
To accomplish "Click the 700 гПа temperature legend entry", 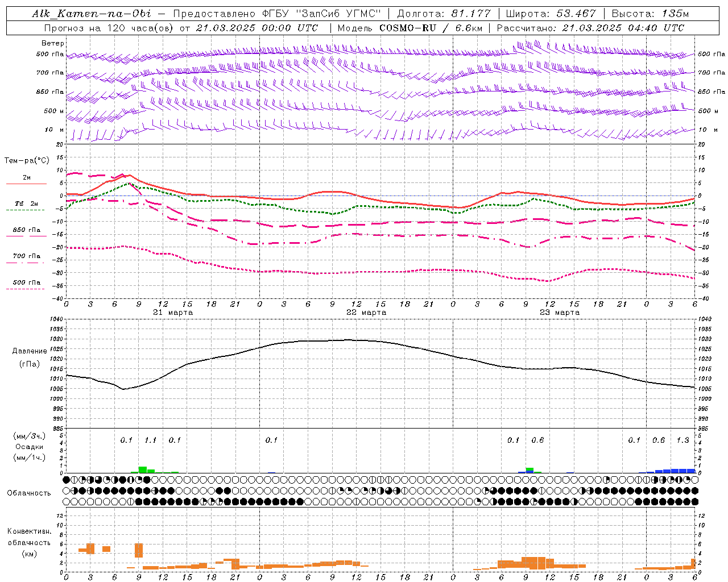I will tap(27, 256).
